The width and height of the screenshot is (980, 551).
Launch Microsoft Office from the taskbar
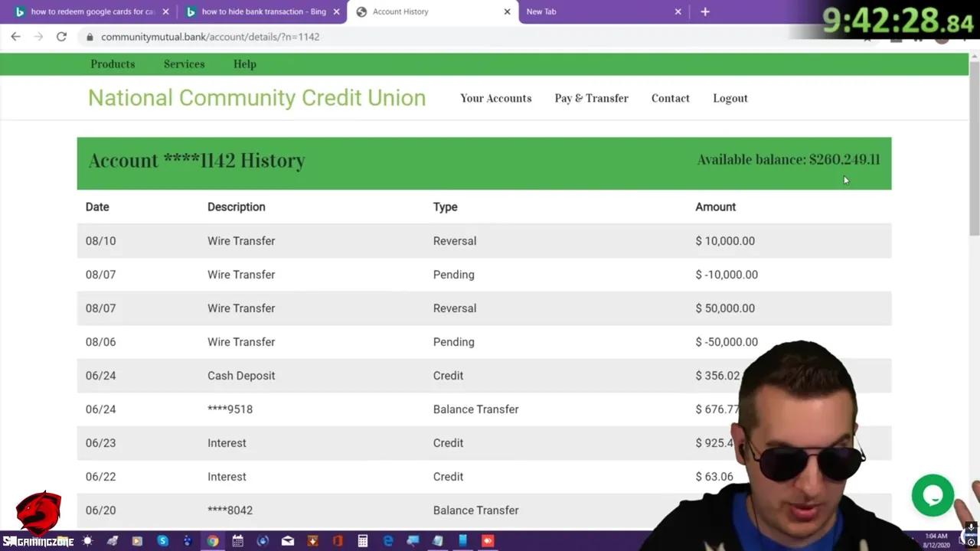[338, 541]
